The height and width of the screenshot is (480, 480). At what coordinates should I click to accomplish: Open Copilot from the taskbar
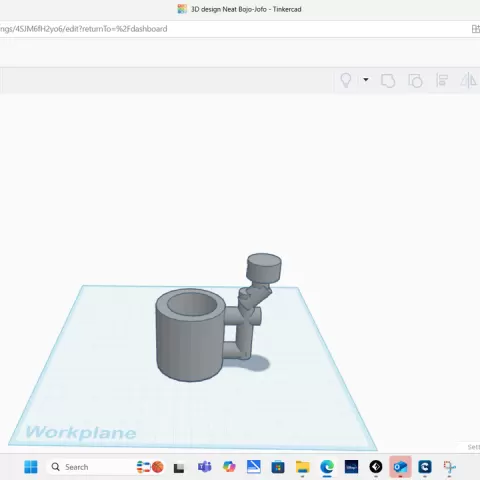pos(229,467)
